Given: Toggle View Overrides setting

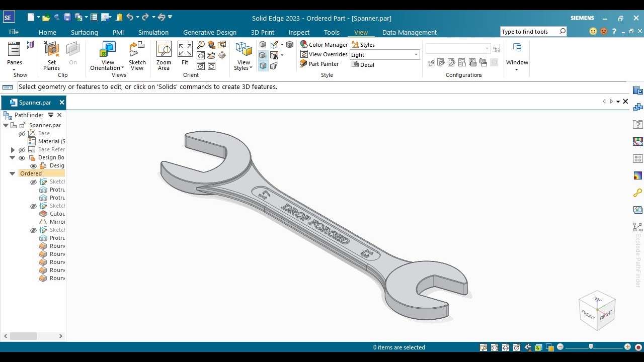Looking at the screenshot, I should click(x=324, y=54).
